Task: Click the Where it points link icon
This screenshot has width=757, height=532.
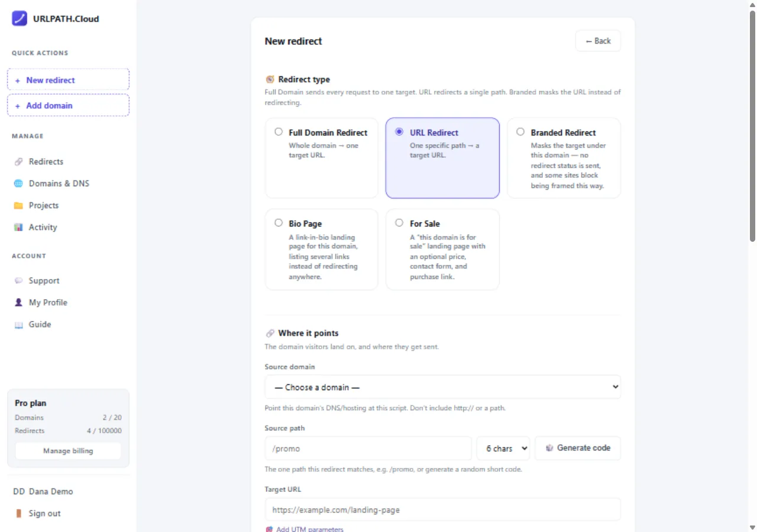Action: coord(270,333)
